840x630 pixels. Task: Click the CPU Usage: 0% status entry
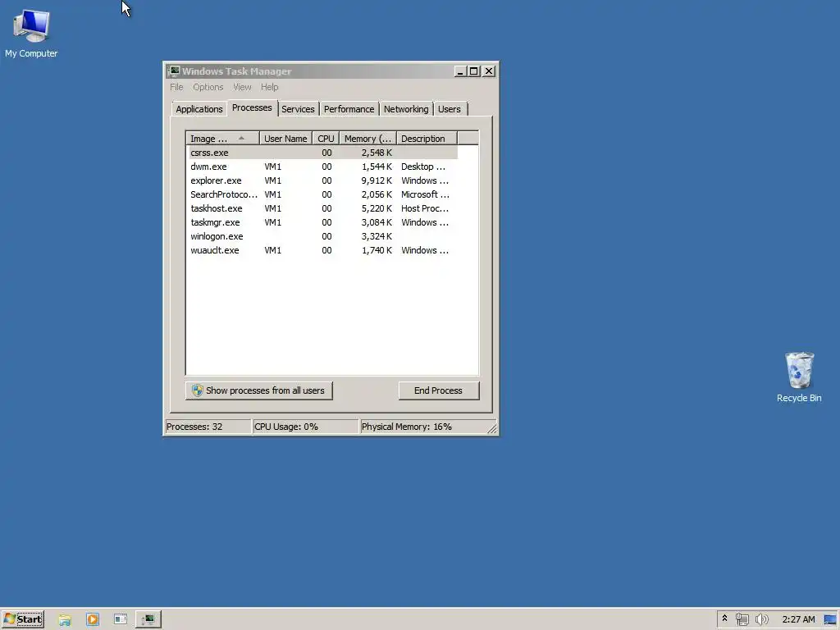coord(305,427)
